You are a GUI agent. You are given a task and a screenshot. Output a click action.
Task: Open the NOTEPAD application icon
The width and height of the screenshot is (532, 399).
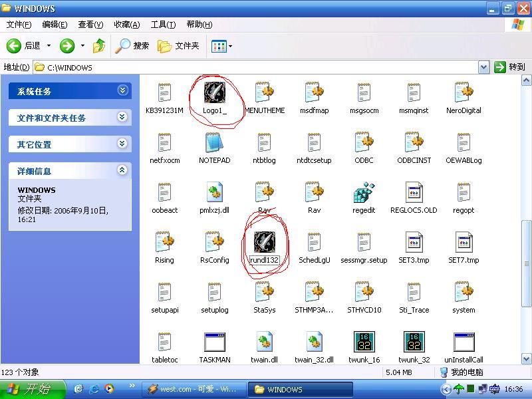pos(214,144)
